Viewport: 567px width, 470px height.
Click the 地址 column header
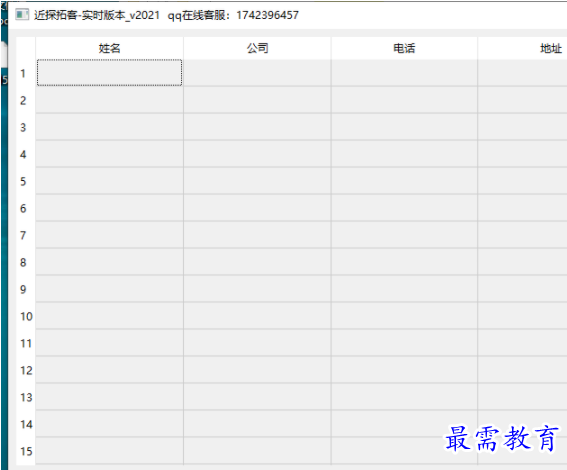tap(523, 48)
